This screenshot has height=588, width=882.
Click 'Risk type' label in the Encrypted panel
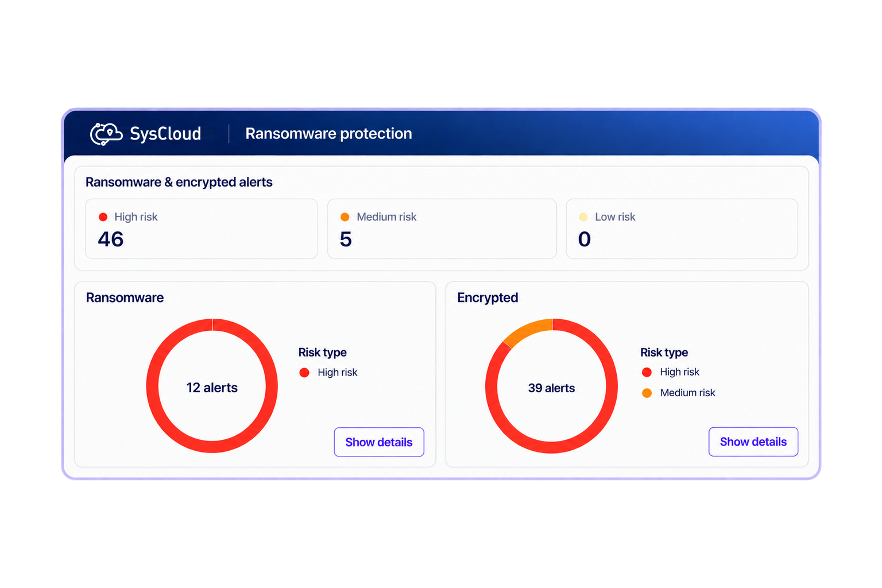(664, 353)
